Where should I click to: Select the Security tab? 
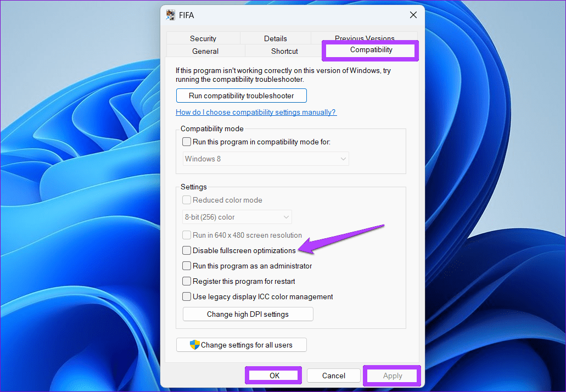[x=203, y=38]
